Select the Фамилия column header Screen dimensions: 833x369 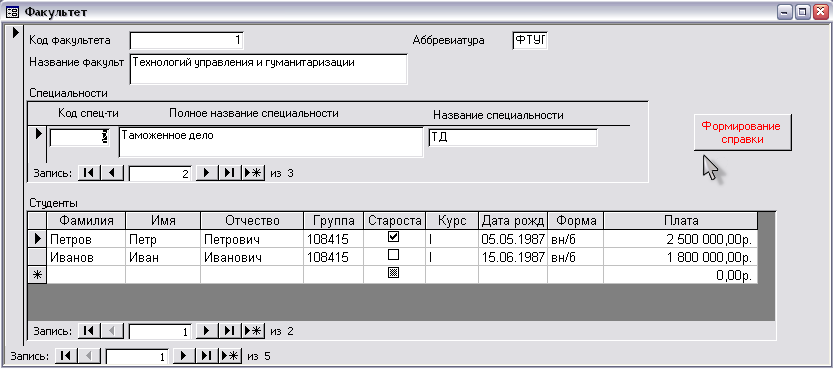pos(86,220)
